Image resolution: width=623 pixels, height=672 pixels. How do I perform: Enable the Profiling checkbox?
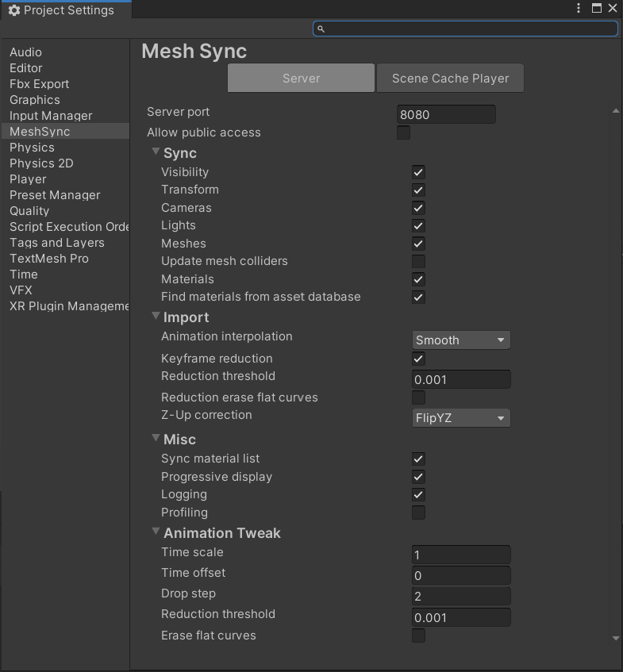tap(418, 513)
